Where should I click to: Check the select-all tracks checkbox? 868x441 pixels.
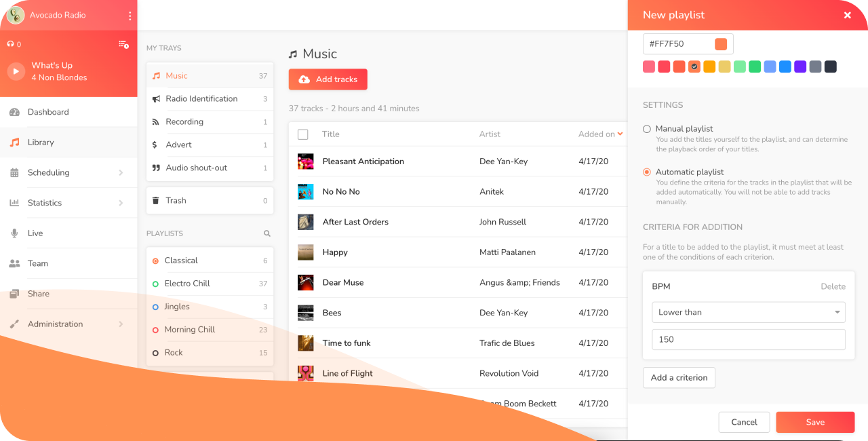coord(303,134)
